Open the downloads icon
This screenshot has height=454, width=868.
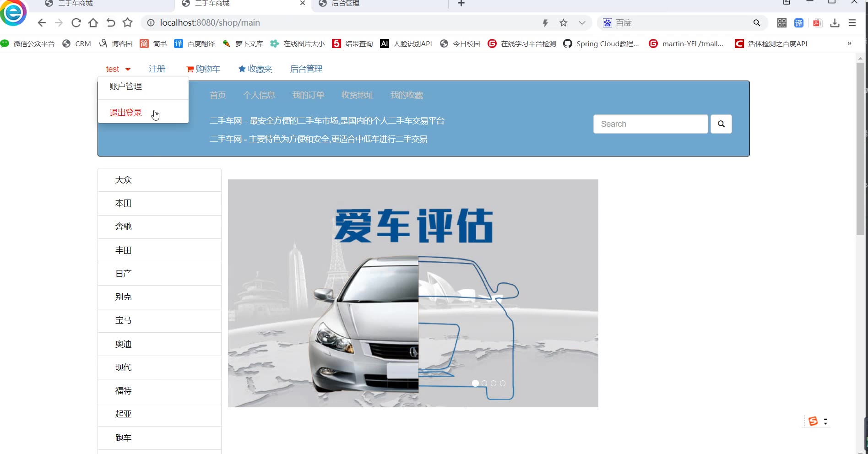tap(835, 23)
